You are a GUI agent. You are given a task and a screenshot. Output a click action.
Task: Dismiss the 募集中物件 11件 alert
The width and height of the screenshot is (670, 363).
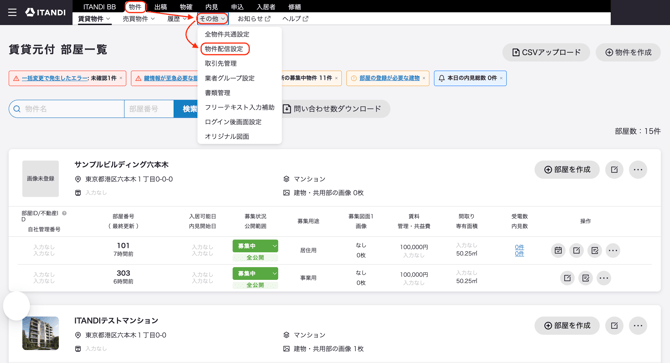(x=336, y=78)
